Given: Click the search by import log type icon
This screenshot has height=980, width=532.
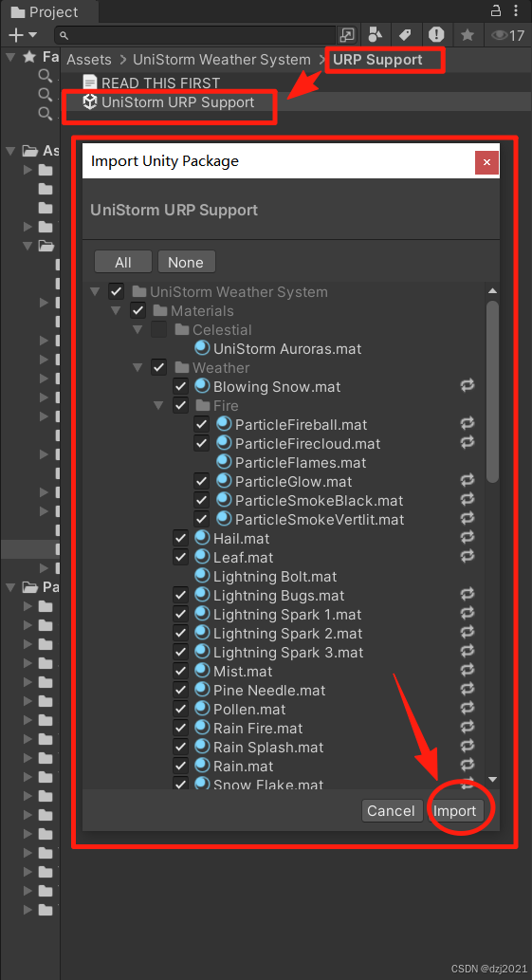Looking at the screenshot, I should point(436,35).
